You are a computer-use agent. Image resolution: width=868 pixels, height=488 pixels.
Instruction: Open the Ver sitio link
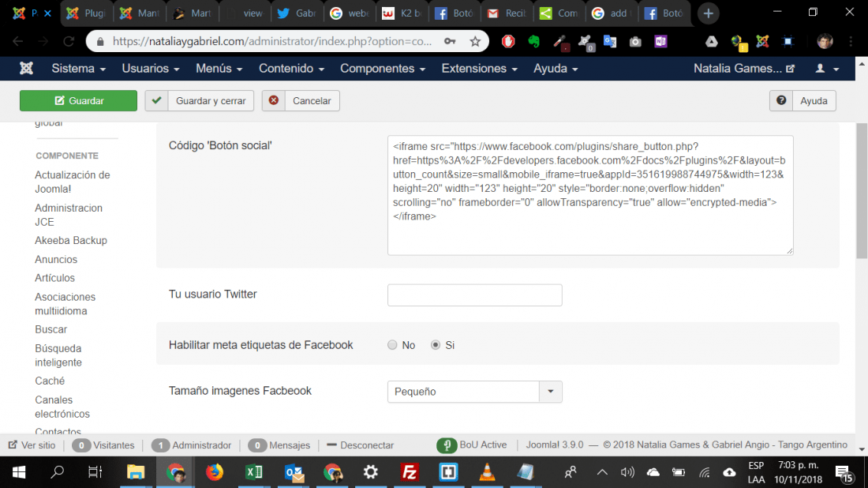click(x=32, y=445)
